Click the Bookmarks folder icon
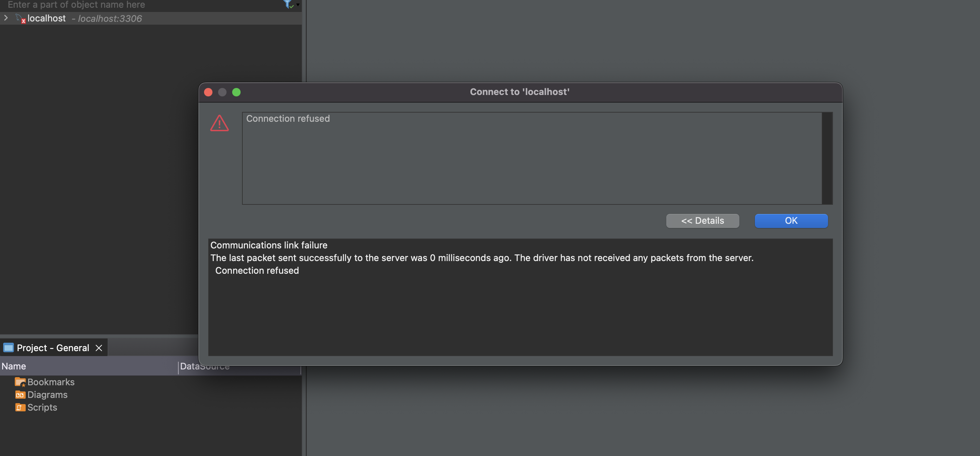Viewport: 980px width, 456px height. [x=20, y=382]
